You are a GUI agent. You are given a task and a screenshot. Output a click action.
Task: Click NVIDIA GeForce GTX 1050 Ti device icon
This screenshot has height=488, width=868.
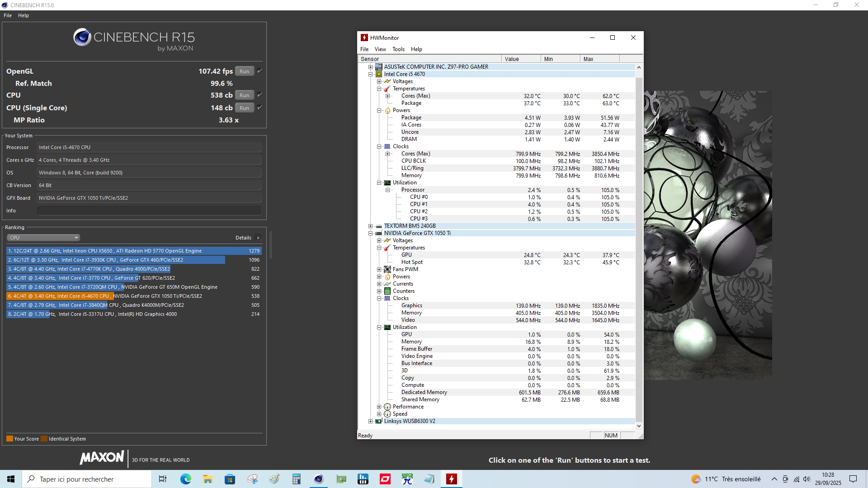click(378, 233)
